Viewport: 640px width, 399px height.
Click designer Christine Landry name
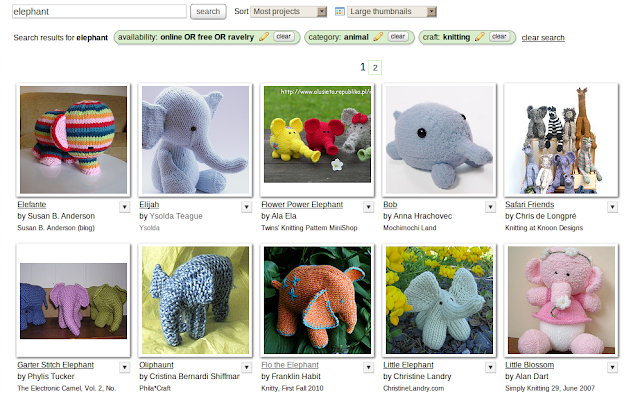point(422,376)
